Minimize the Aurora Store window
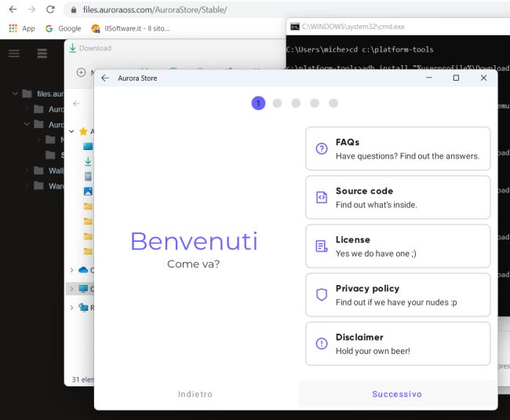 point(428,78)
